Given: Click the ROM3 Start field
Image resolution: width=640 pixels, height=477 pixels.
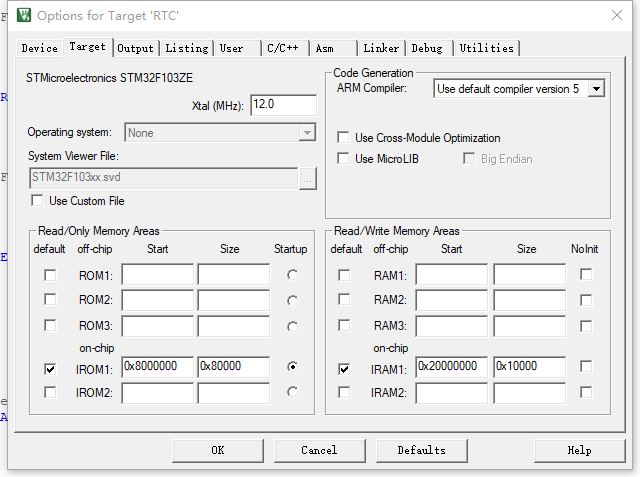Looking at the screenshot, I should tap(158, 326).
